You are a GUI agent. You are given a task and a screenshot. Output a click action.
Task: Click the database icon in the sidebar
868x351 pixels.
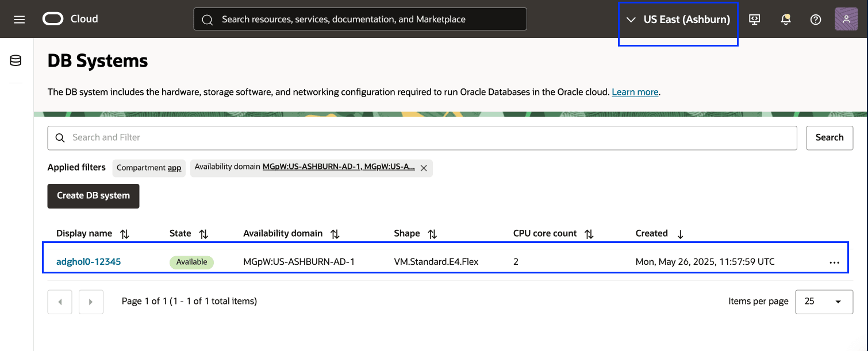[16, 60]
